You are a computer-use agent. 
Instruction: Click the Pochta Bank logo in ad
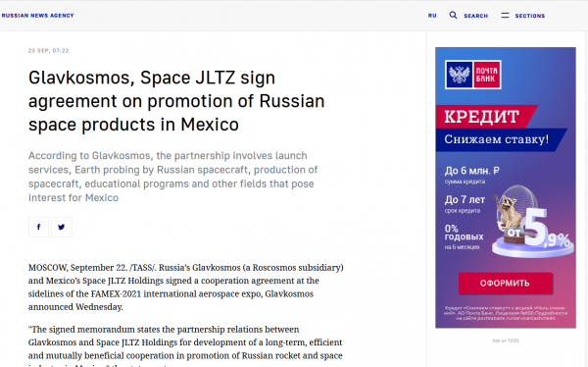pyautogui.click(x=473, y=75)
